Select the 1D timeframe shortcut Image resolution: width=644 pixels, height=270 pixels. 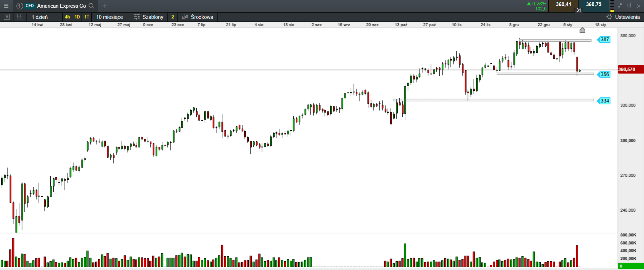(x=77, y=17)
